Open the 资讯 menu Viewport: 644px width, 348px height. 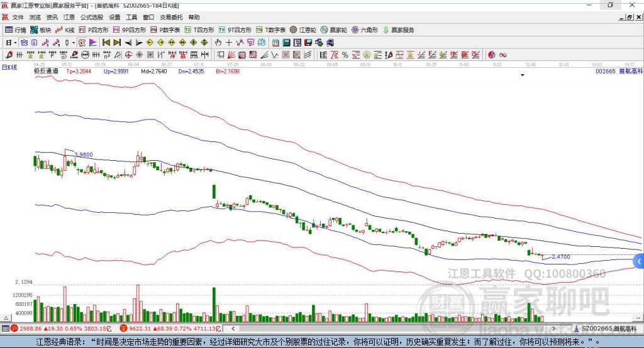point(52,17)
